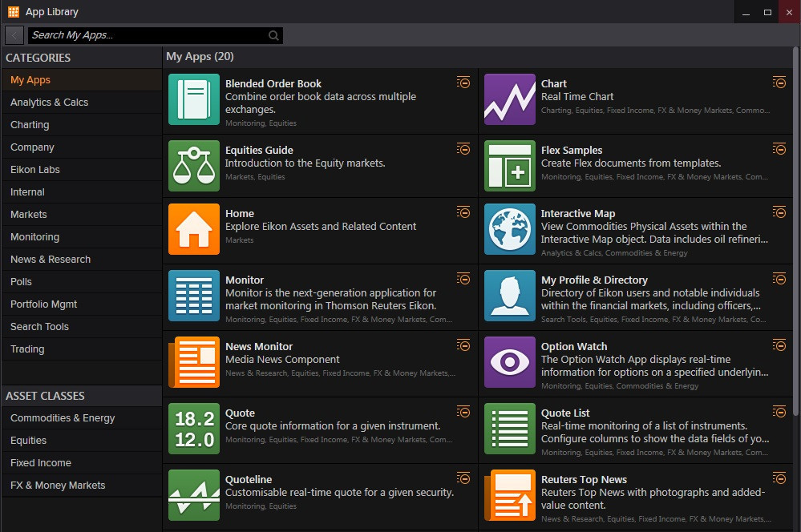
Task: Launch the Quoteline app icon
Action: pos(194,495)
